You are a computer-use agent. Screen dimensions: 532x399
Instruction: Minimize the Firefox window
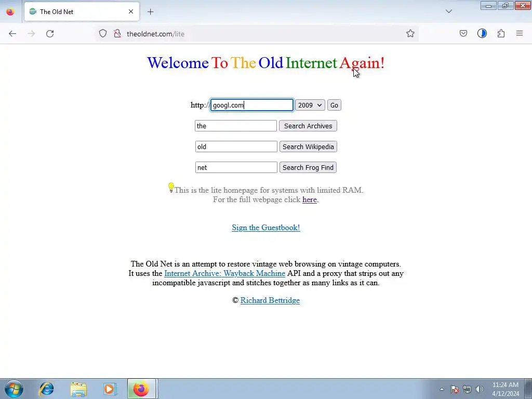488,6
